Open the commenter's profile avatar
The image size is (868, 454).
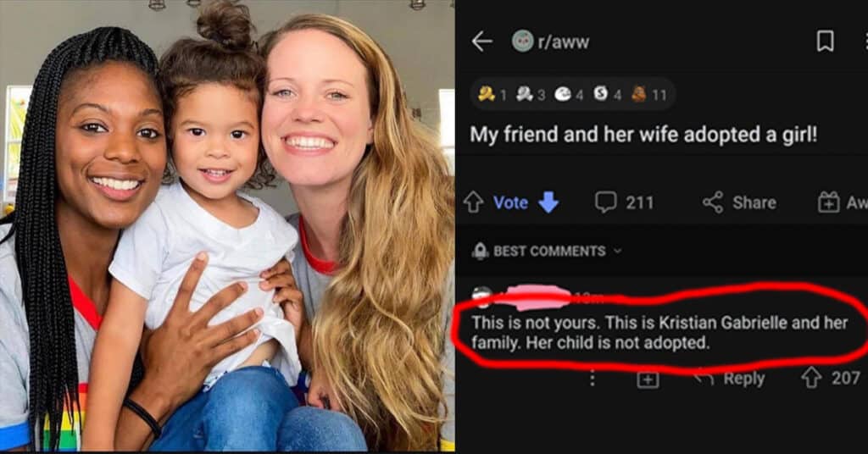[x=482, y=297]
